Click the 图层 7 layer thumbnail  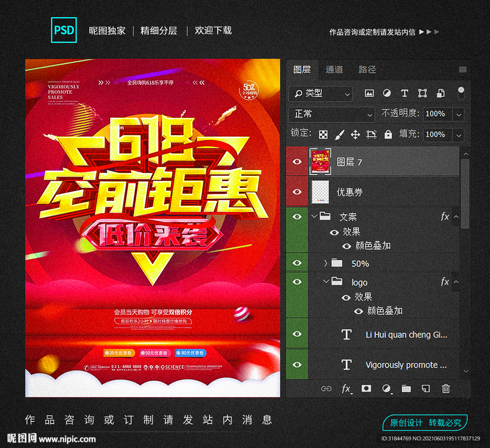point(320,162)
